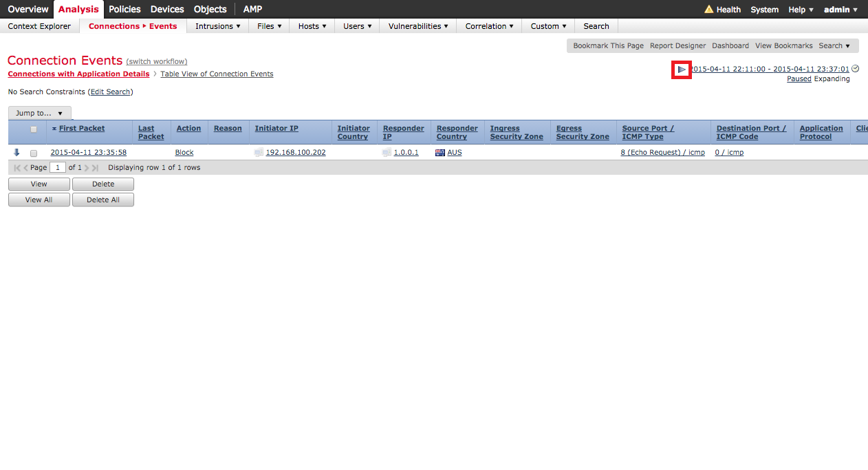Click the Paused link under the time range
Viewport: 868px width, 470px height.
(x=799, y=79)
